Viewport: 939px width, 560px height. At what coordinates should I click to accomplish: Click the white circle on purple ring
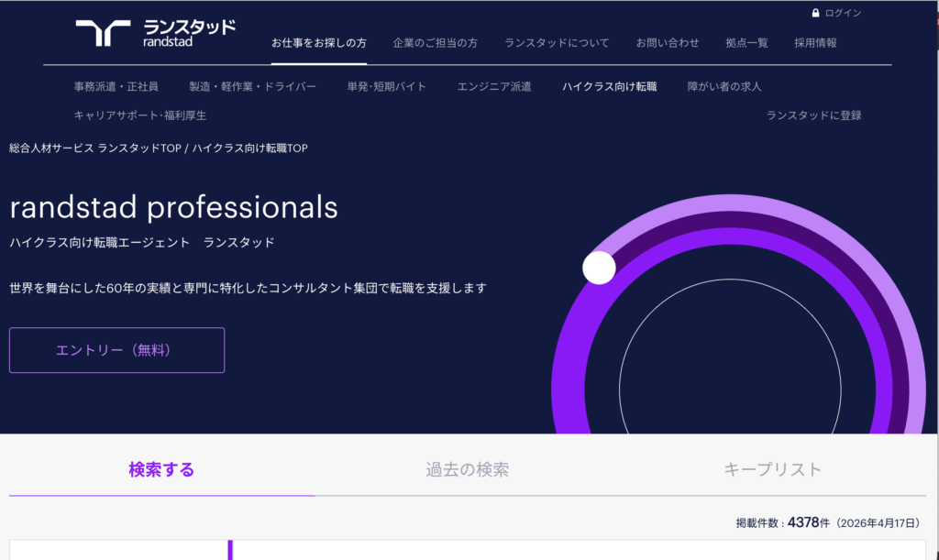pos(599,268)
